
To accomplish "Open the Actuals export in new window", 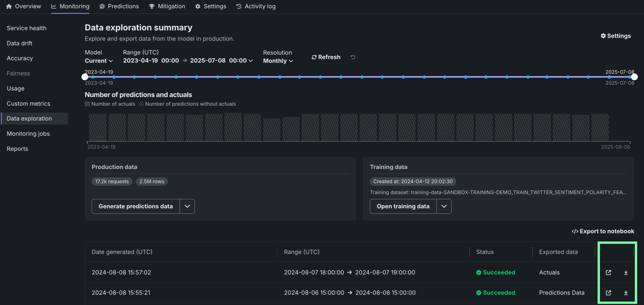I will pyautogui.click(x=608, y=272).
